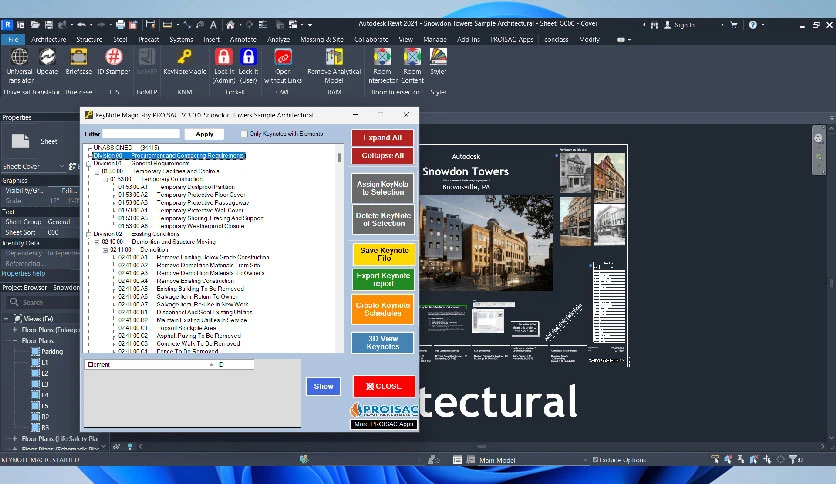Collapse the 02 41 00 Demolition node
The width and height of the screenshot is (836, 484).
[x=105, y=249]
